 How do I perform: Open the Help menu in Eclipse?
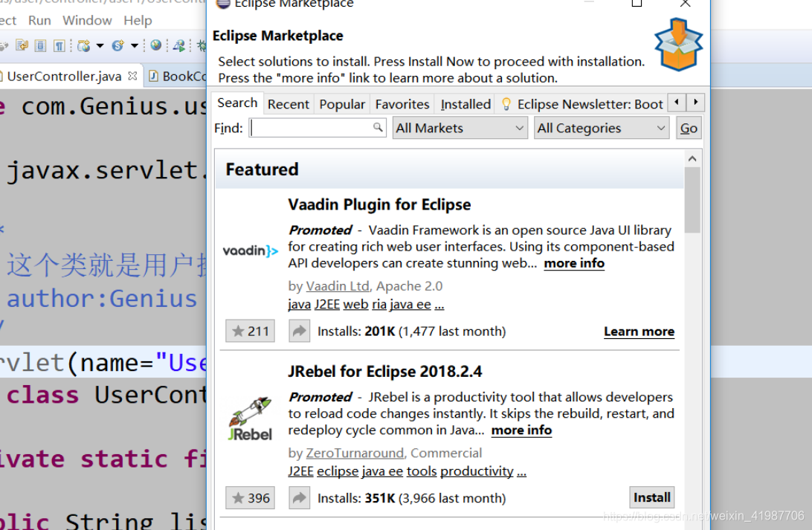coord(138,20)
